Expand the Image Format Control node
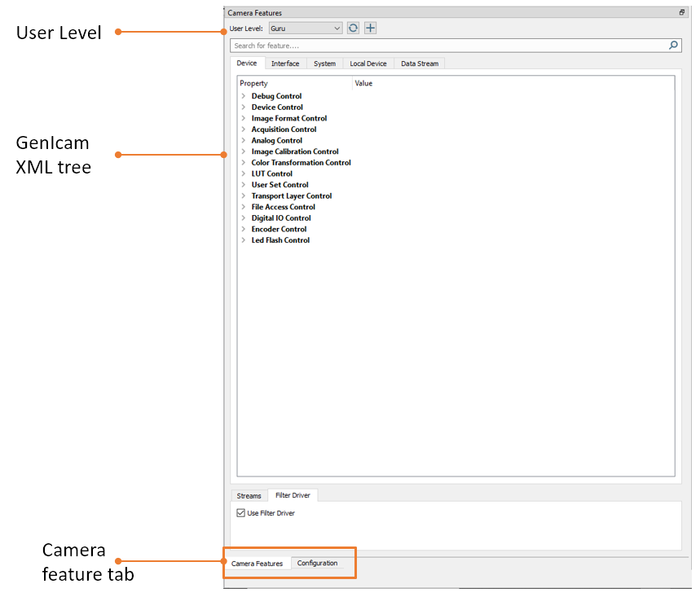This screenshot has width=700, height=597. [x=244, y=118]
